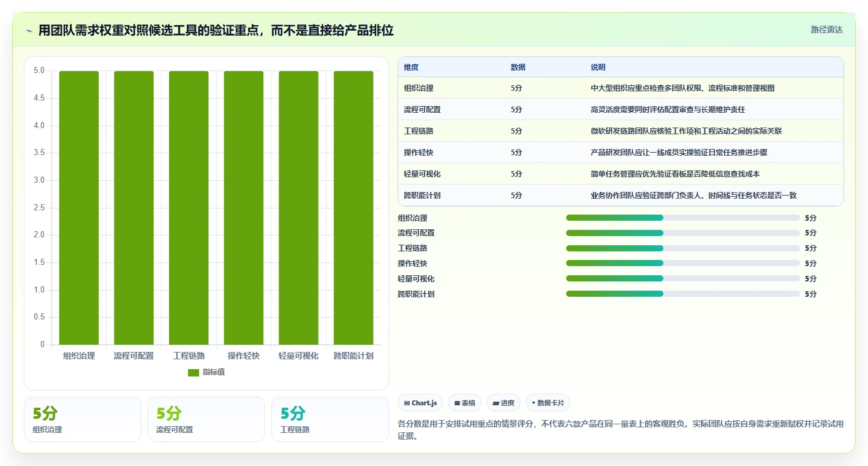868x466 pixels.
Task: Click the 5.0 tick label on the y-axis
Action: (39, 71)
